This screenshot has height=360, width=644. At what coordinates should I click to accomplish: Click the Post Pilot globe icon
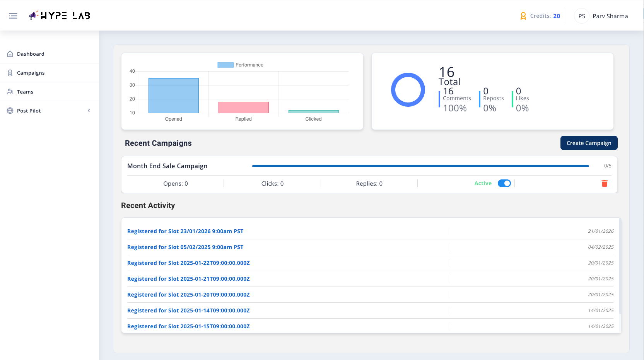pos(10,110)
